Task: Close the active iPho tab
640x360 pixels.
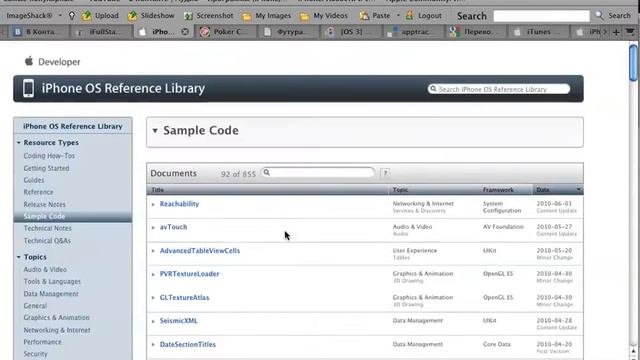Action: click(x=185, y=32)
